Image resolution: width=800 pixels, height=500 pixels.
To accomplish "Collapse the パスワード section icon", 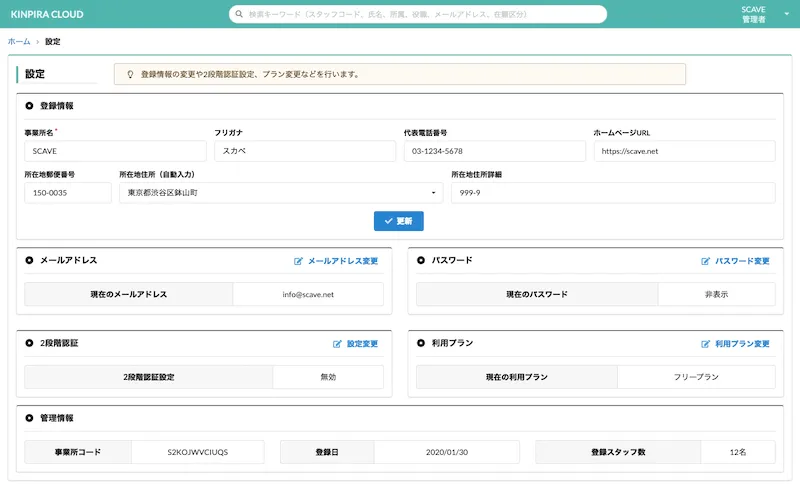I will (x=421, y=260).
